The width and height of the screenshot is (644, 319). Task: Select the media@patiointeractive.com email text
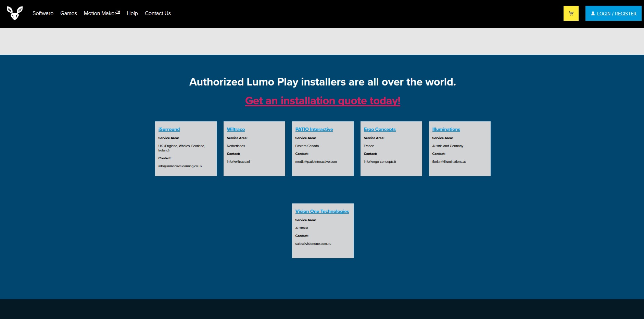click(x=316, y=162)
